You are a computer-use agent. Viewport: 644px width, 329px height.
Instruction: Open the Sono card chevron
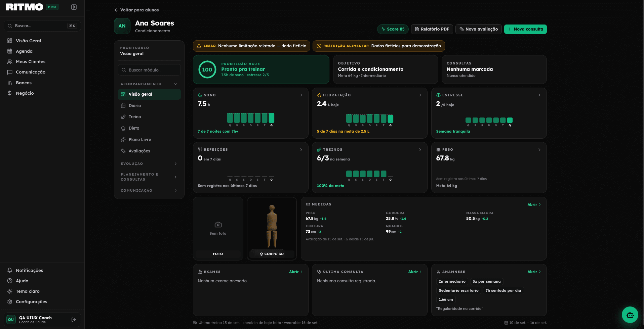click(301, 95)
